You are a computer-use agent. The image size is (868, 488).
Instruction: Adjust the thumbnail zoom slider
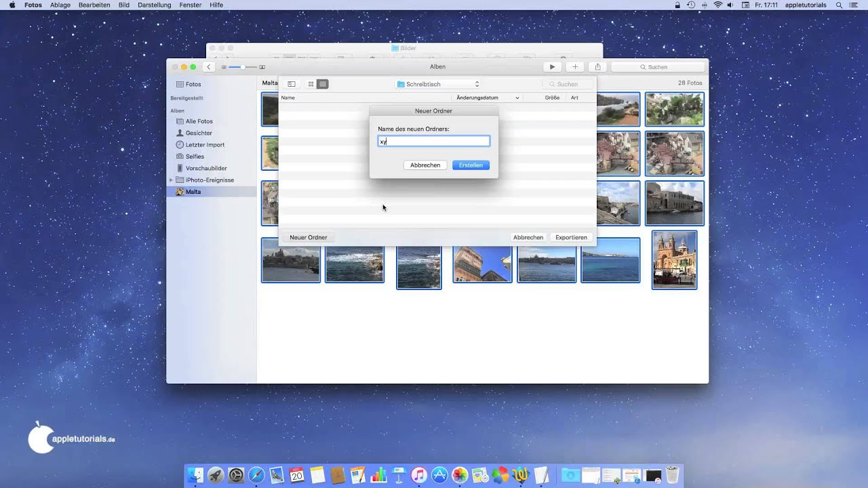pos(243,67)
